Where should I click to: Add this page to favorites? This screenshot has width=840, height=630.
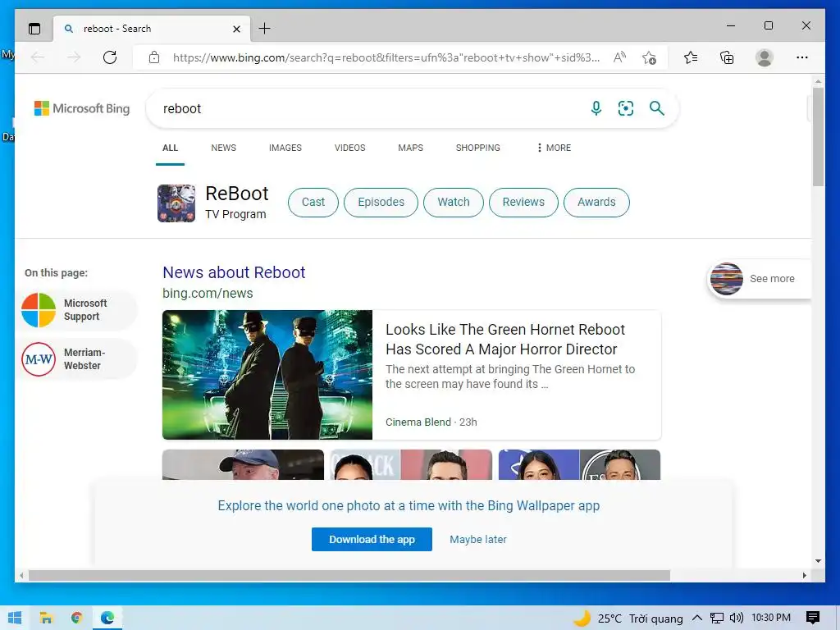650,57
